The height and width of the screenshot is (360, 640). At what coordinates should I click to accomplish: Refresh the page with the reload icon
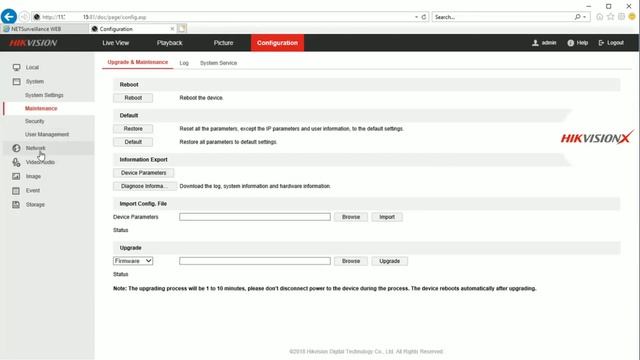tap(424, 17)
